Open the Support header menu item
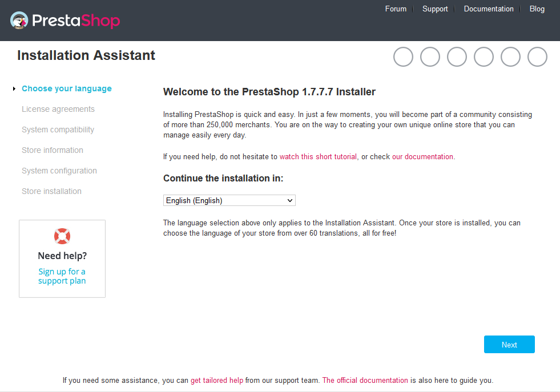Viewport: 560px width, 392px height. pyautogui.click(x=435, y=9)
